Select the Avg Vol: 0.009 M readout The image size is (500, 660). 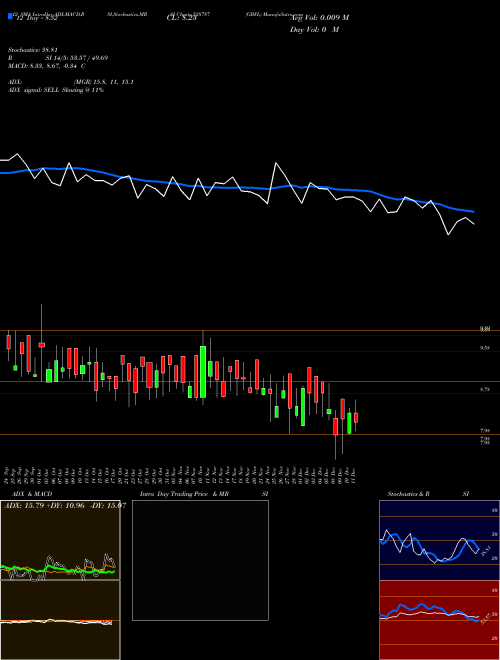[319, 18]
